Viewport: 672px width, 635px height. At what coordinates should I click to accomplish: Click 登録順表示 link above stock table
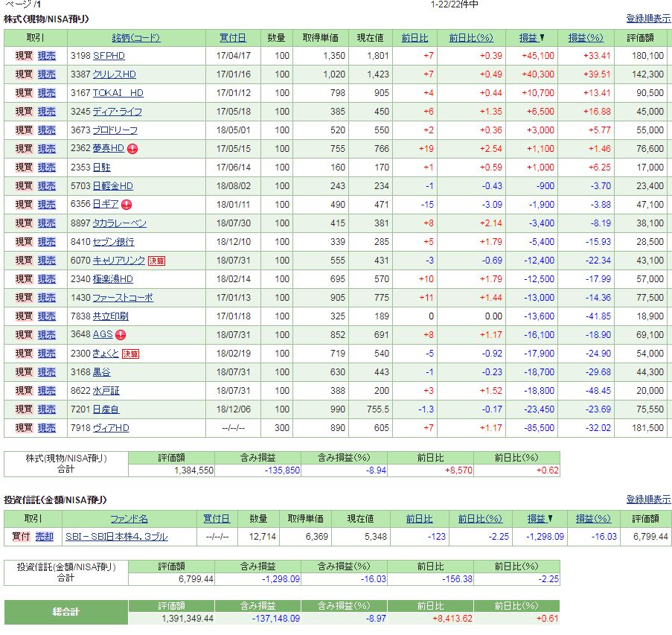(648, 19)
